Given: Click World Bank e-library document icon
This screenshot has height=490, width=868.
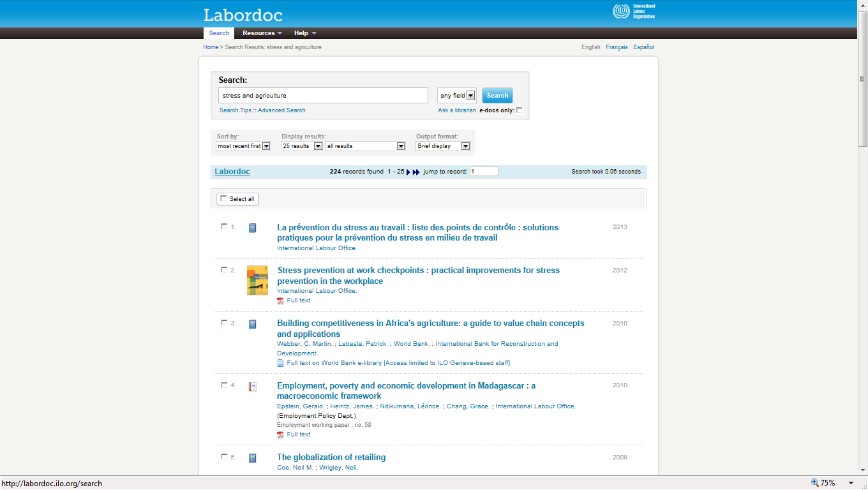Looking at the screenshot, I should 280,363.
